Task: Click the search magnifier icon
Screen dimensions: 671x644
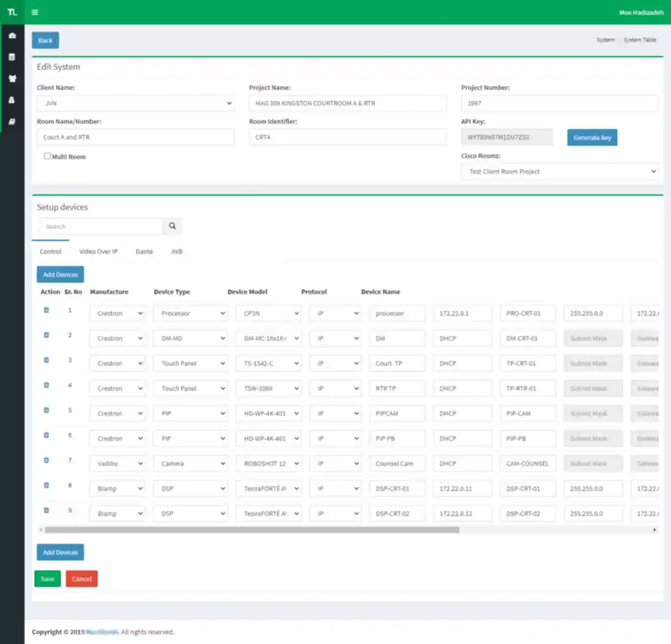Action: click(172, 226)
